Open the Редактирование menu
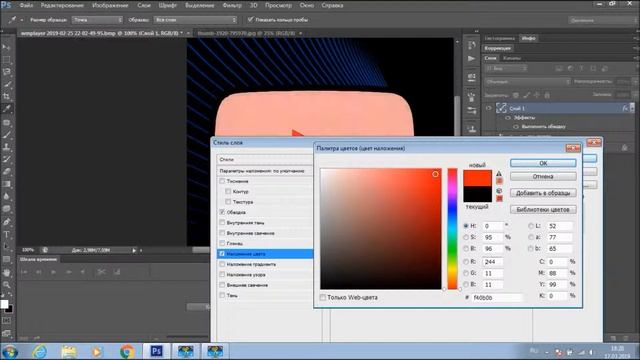Image resolution: width=640 pixels, height=360 pixels. click(62, 5)
